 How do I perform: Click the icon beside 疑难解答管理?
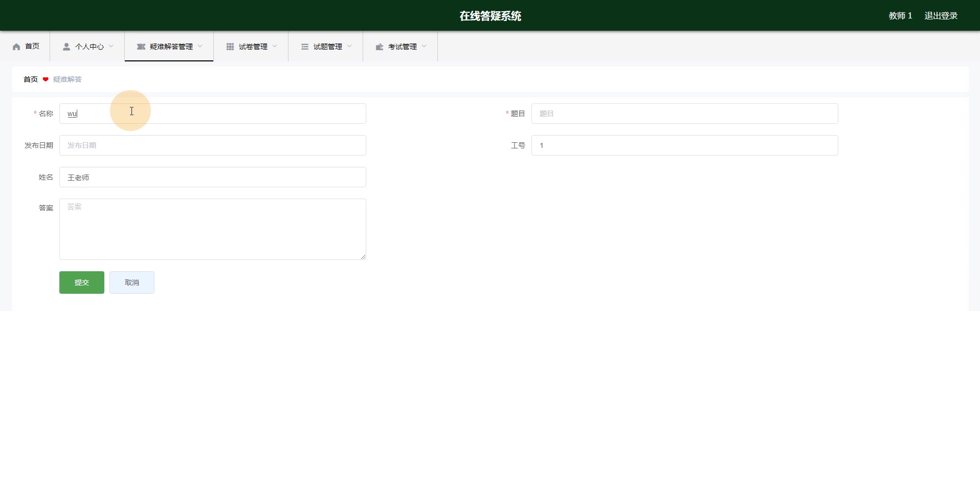(141, 47)
